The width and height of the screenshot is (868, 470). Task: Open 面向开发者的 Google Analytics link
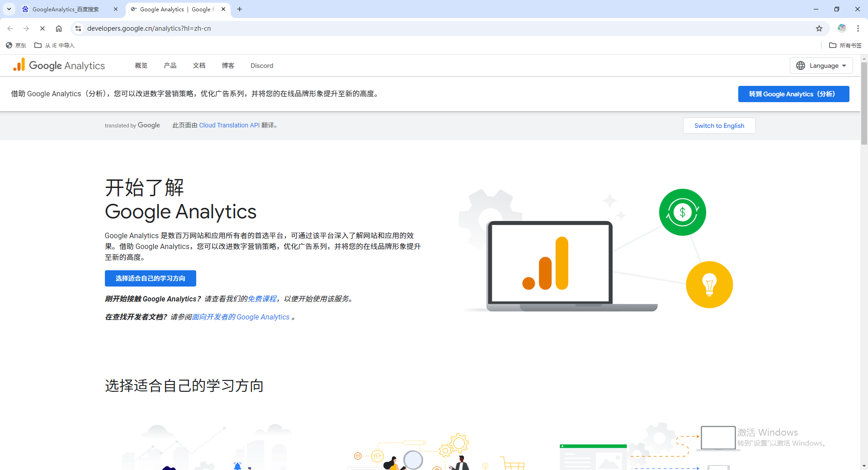pyautogui.click(x=241, y=317)
